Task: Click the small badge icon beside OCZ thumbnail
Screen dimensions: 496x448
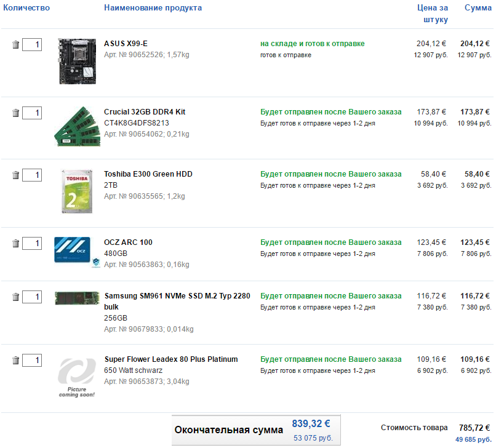Action: [x=96, y=263]
